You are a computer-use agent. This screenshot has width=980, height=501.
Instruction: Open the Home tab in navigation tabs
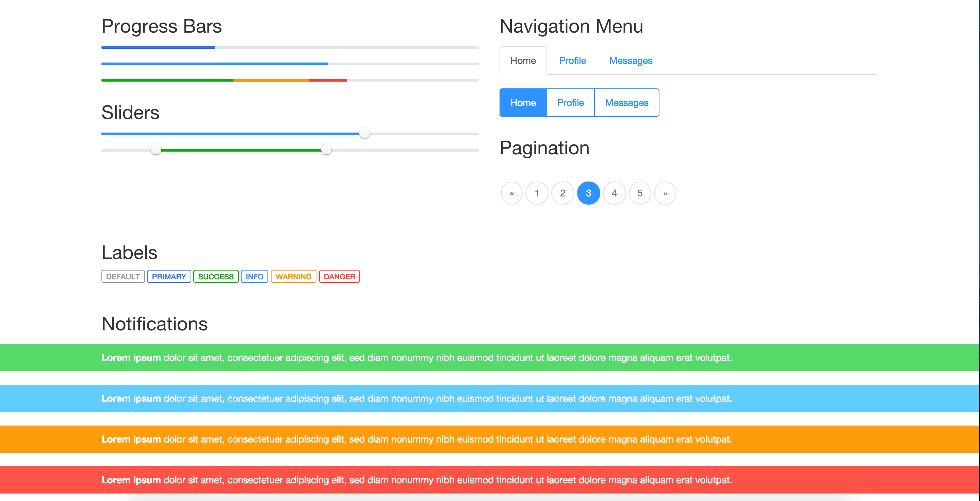pos(523,61)
